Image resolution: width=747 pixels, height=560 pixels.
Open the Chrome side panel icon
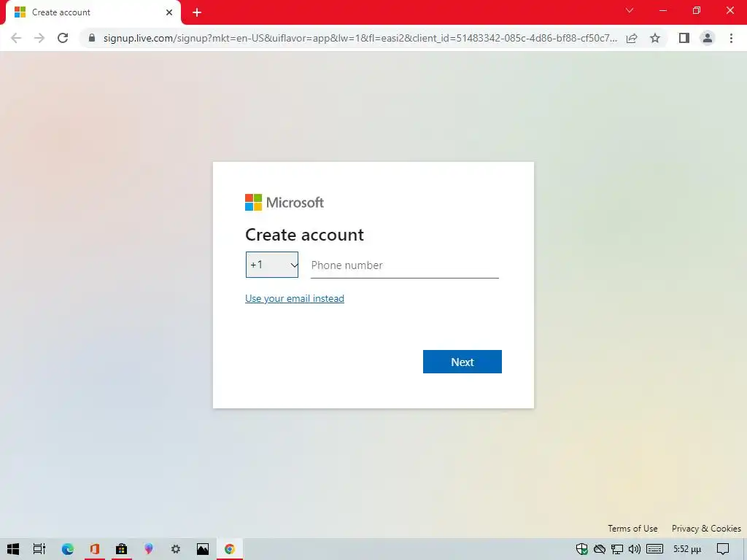point(684,38)
